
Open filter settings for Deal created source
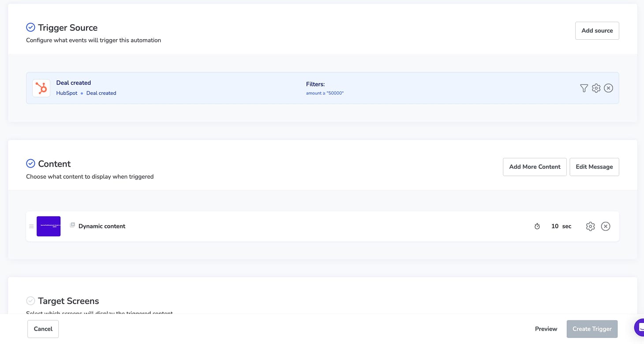click(584, 88)
